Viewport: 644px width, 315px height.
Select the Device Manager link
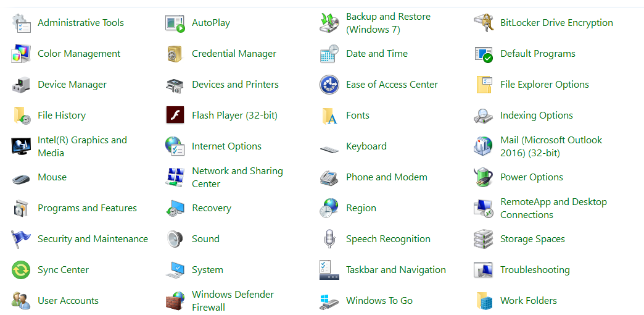click(x=72, y=84)
